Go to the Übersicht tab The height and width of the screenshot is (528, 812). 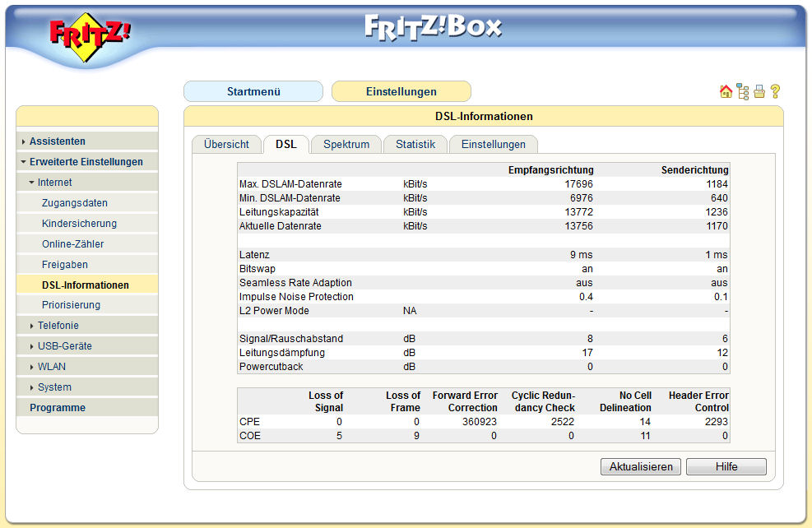(226, 145)
